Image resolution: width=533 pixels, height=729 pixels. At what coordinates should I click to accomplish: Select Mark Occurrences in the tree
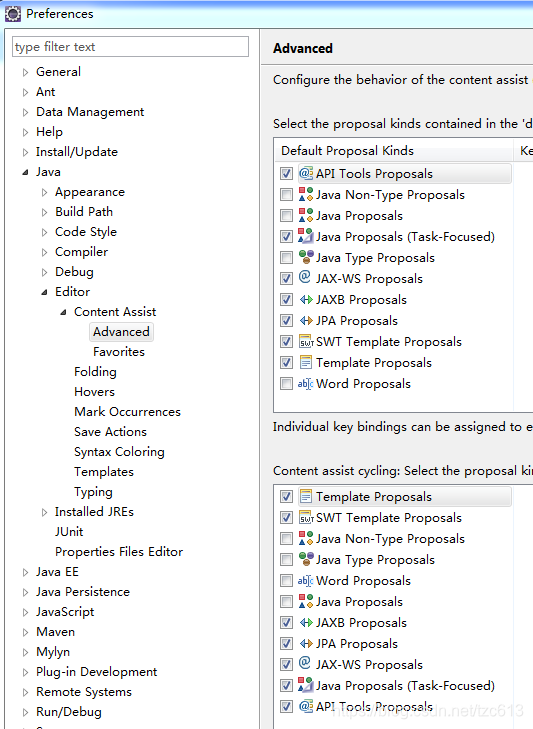[x=127, y=412]
